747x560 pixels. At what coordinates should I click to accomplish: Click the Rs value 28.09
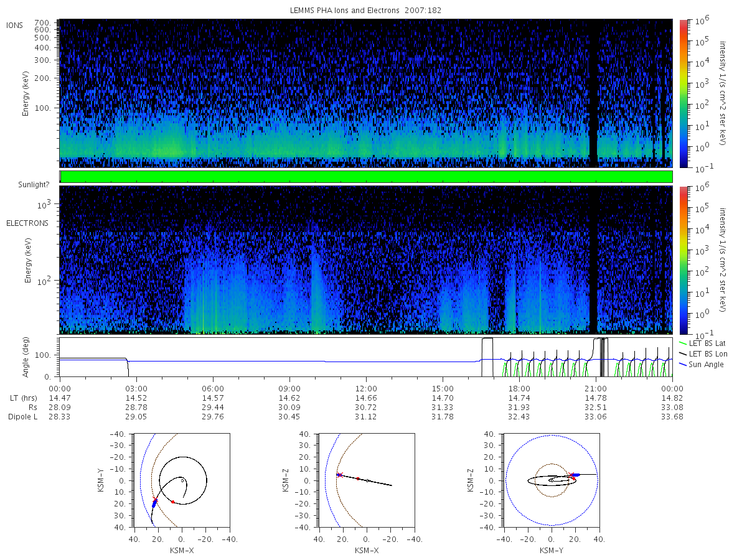pos(59,407)
